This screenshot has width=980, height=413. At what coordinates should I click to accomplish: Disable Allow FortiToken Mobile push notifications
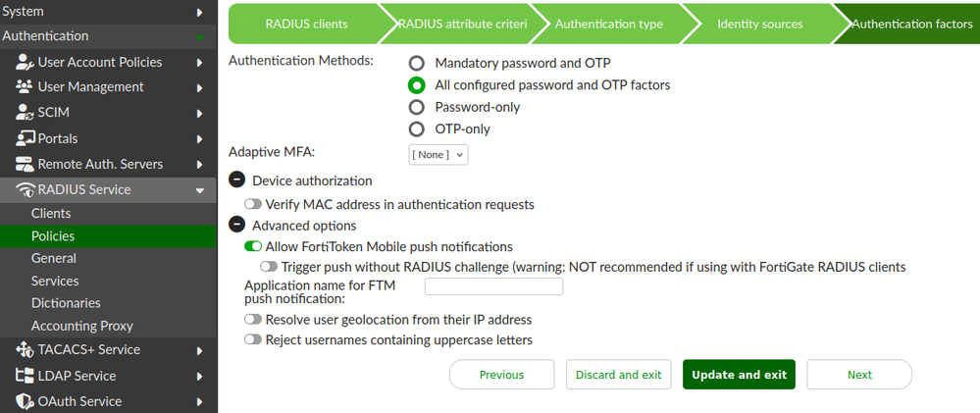pos(253,247)
